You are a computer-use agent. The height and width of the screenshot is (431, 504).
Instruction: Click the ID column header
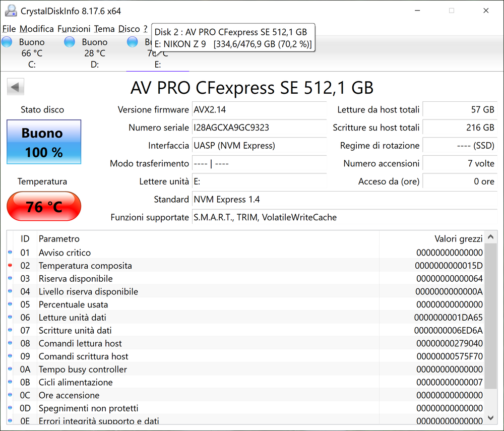point(25,239)
